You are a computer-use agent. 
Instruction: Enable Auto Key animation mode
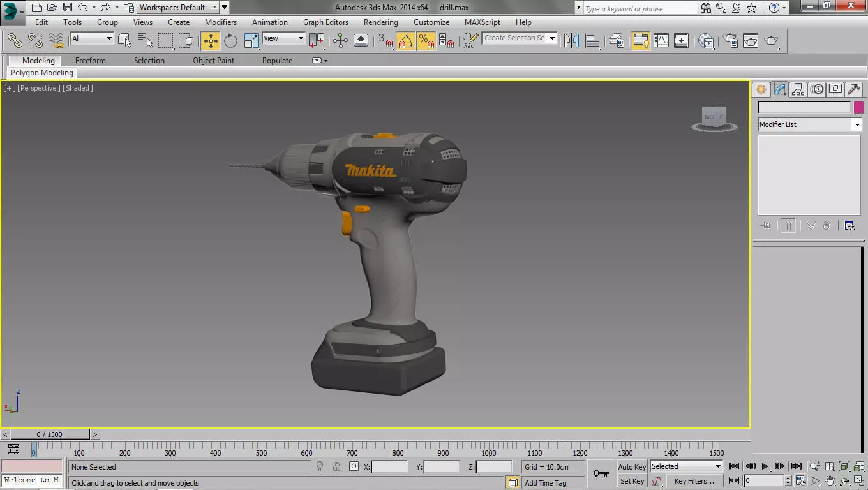click(x=632, y=467)
